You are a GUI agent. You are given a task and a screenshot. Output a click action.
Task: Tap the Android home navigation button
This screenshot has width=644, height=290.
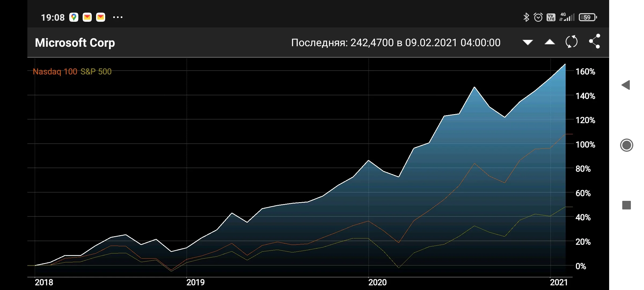point(627,145)
